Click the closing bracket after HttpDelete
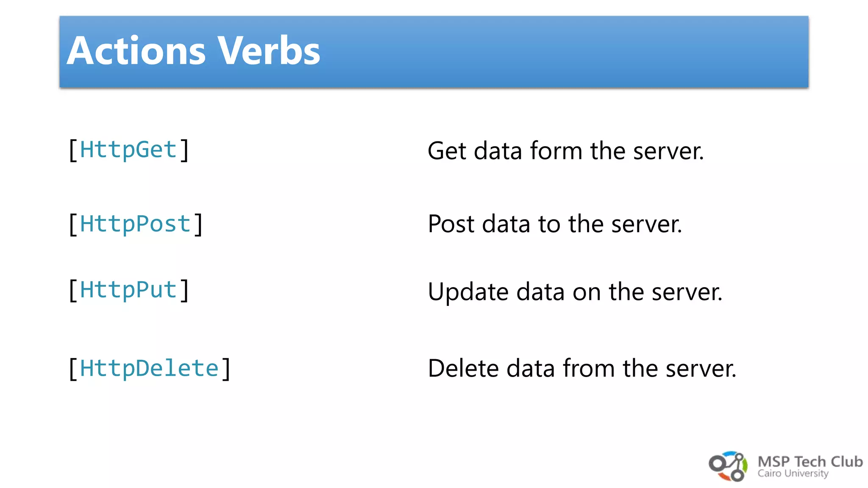Image resolution: width=868 pixels, height=488 pixels. [x=226, y=369]
